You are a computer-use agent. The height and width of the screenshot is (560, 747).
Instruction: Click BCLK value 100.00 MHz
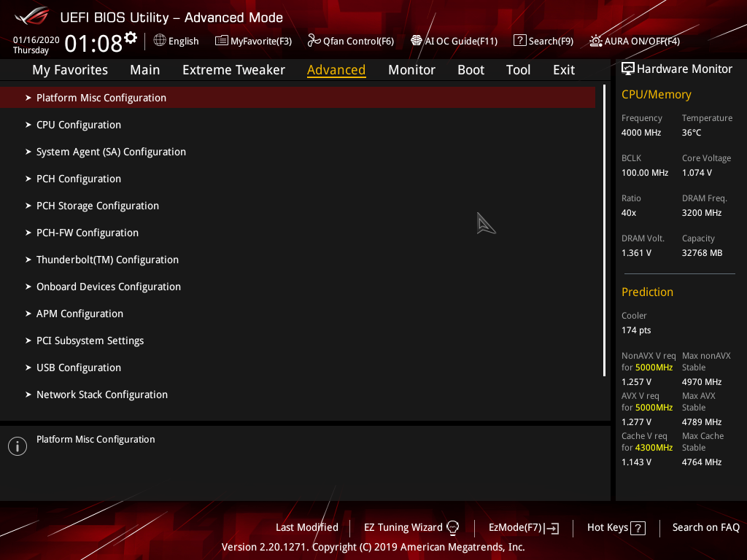tap(645, 173)
